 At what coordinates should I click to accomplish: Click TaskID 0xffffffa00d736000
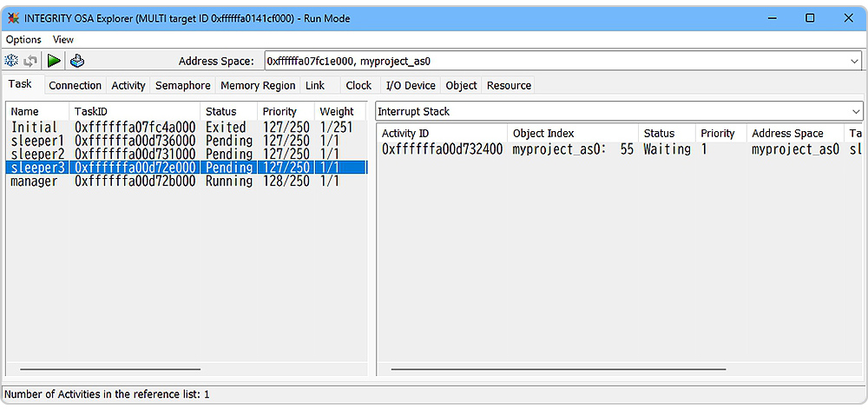[x=135, y=141]
